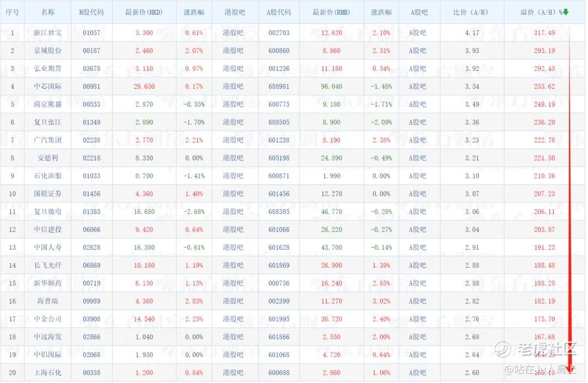This screenshot has width=588, height=383.
Task: Select premium value 293.19
Action: pyautogui.click(x=544, y=51)
